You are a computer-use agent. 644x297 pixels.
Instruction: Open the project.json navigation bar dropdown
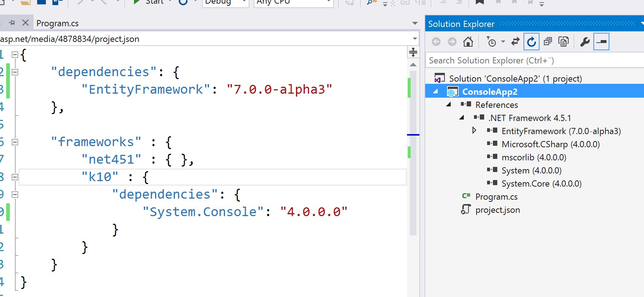pyautogui.click(x=415, y=39)
